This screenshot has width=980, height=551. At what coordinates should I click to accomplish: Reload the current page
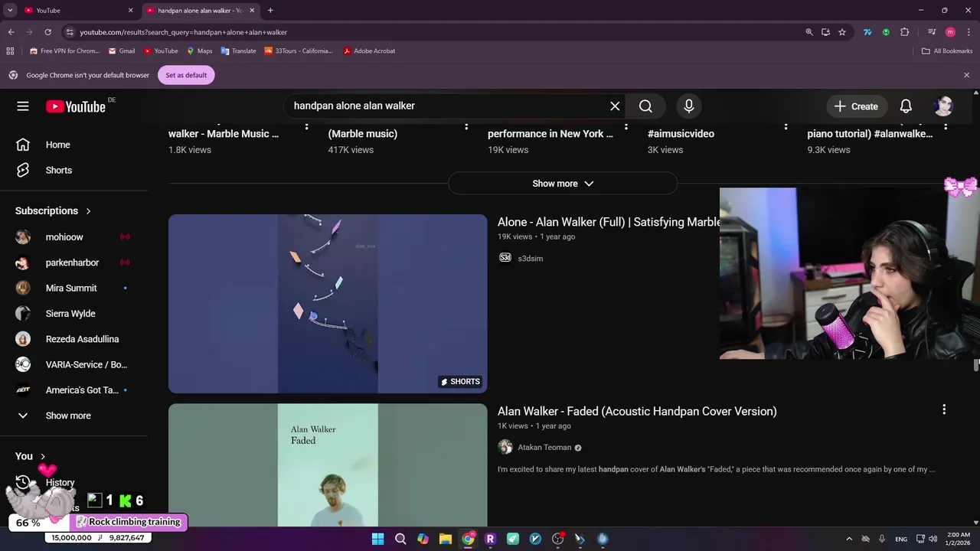[x=47, y=32]
